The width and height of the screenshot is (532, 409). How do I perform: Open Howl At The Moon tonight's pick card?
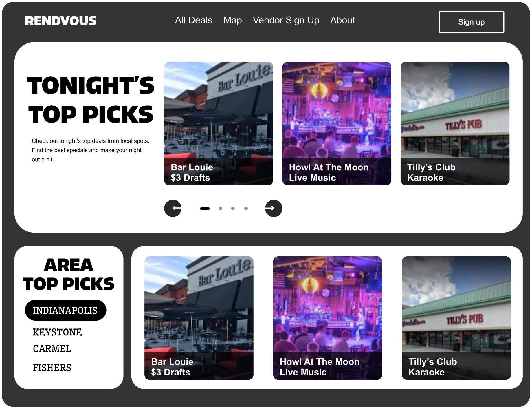337,123
